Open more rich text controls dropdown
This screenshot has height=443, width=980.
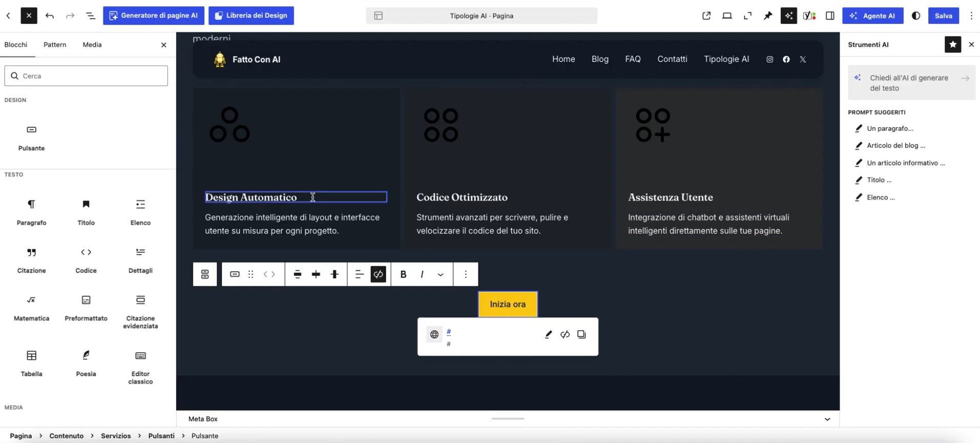[x=440, y=275]
